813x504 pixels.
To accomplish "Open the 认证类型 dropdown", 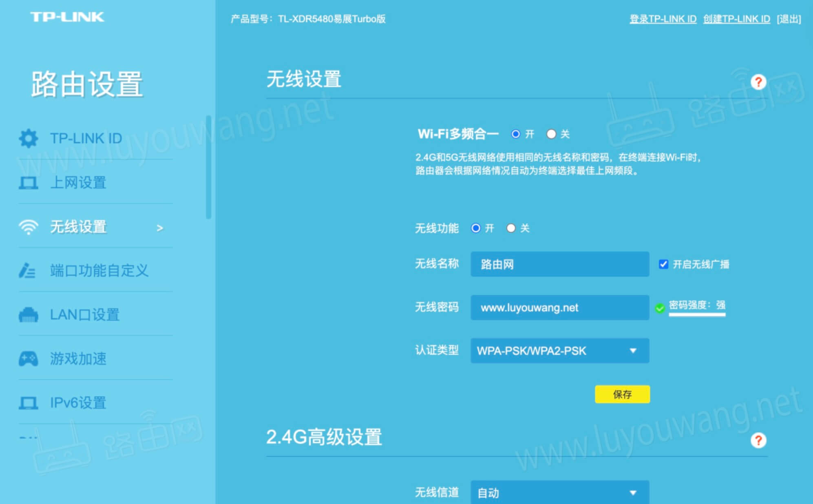I will tap(559, 351).
